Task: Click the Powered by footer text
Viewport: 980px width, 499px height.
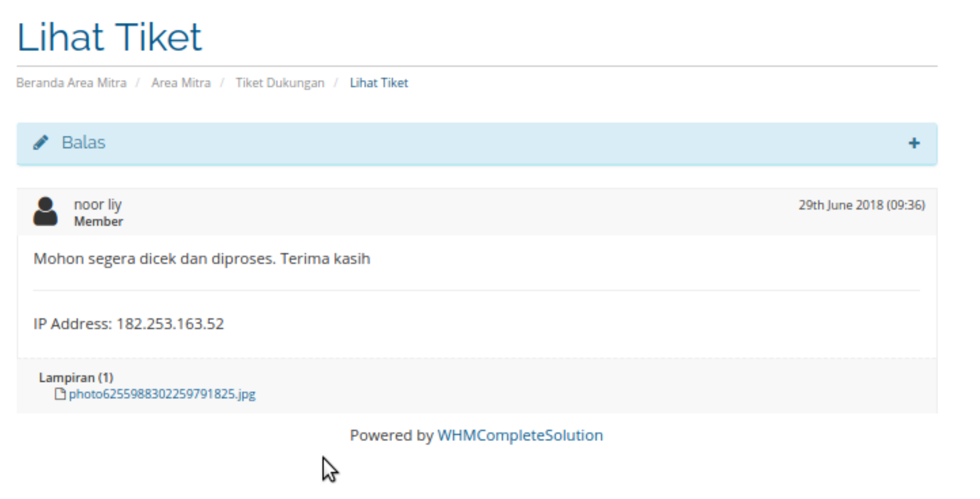Action: coord(392,436)
